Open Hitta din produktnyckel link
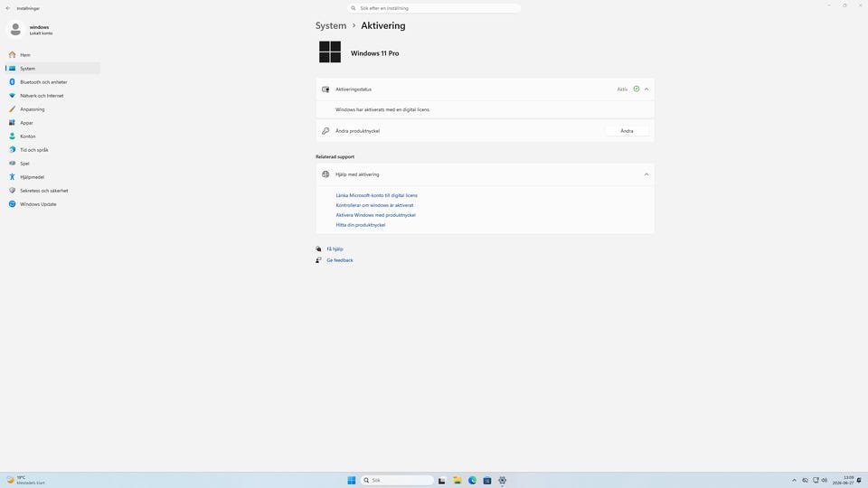This screenshot has width=868, height=488. 361,225
